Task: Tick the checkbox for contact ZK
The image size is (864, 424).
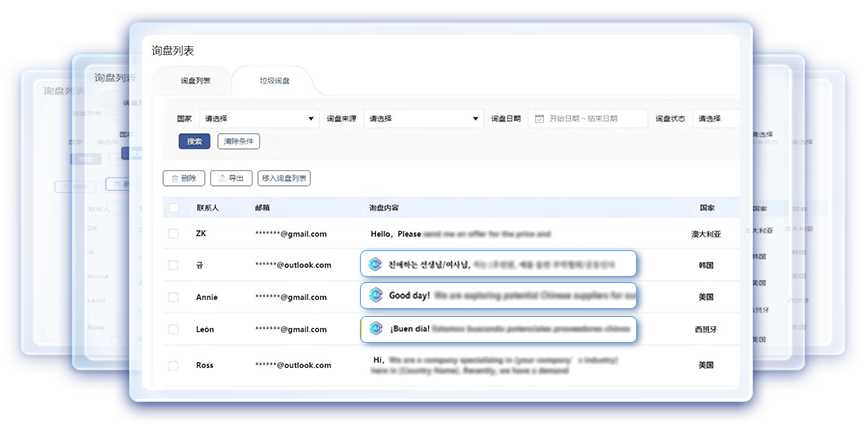Action: pos(173,234)
